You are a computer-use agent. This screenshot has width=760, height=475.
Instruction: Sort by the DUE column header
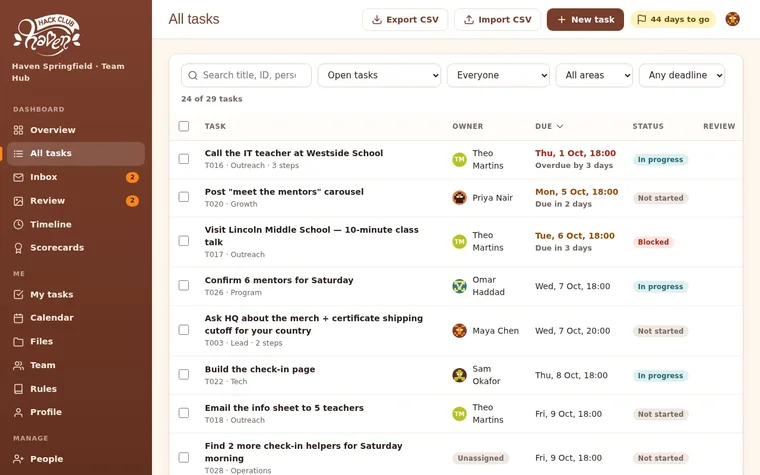tap(549, 126)
